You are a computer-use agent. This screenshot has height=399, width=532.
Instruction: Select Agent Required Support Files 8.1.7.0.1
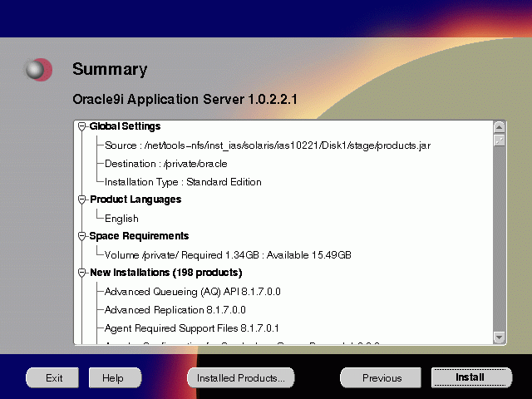click(x=192, y=328)
